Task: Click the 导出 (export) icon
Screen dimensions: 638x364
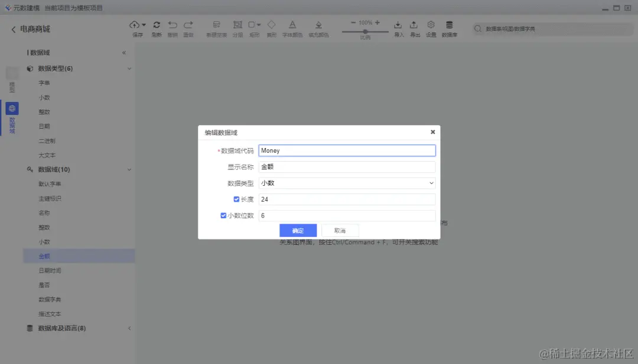Action: [414, 25]
